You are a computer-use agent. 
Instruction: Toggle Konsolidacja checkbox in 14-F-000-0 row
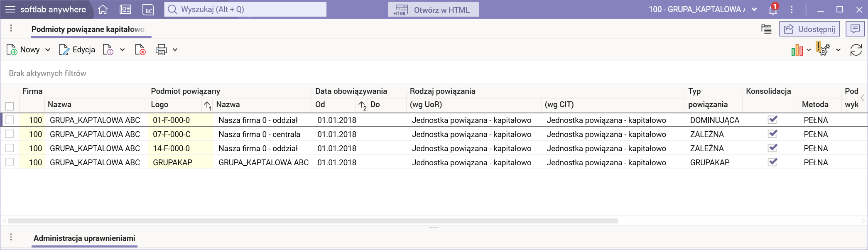772,148
